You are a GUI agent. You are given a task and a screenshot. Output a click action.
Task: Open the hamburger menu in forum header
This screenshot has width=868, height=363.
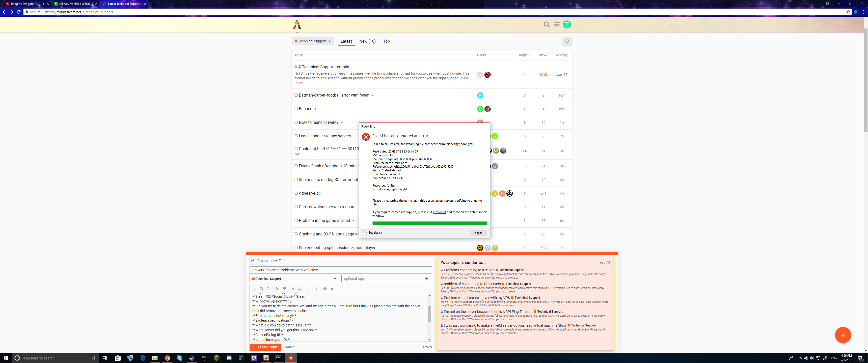[557, 24]
